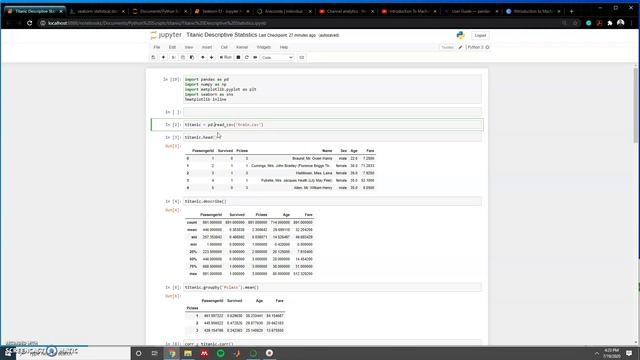Screen dimensions: 640x360
Task: Open the browser extensions puzzle icon
Action: click(610, 23)
